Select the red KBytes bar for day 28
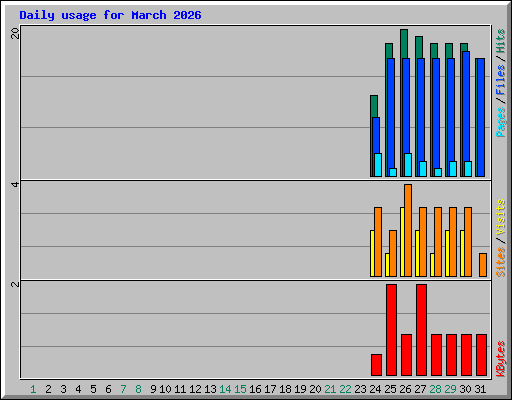The image size is (512, 400). tap(436, 355)
